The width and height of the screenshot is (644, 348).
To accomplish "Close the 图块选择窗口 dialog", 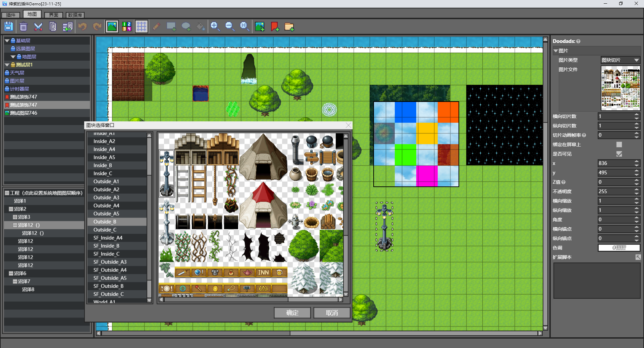I will click(x=348, y=125).
